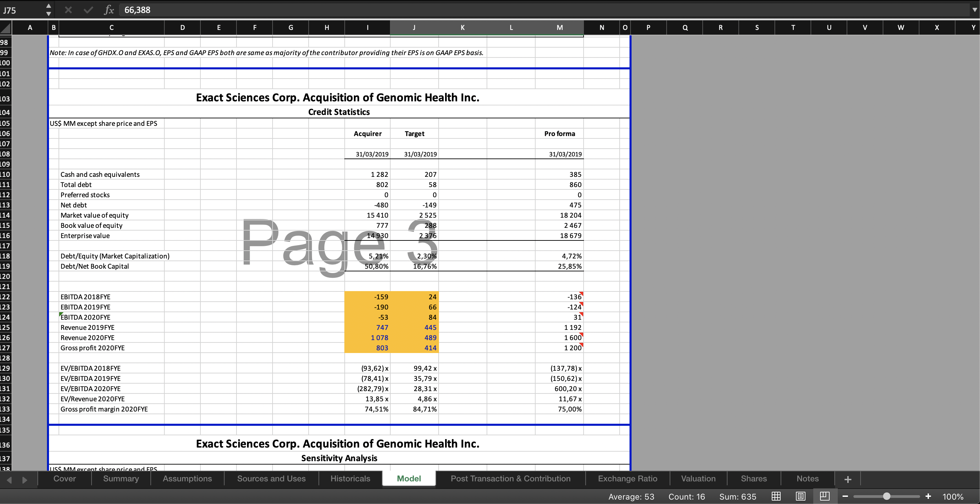The width and height of the screenshot is (980, 504).
Task: Switch to Page Break Preview icon
Action: click(x=825, y=497)
